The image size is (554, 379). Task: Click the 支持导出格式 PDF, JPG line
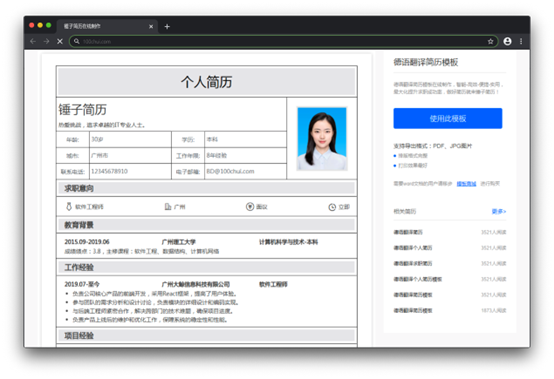[x=432, y=146]
